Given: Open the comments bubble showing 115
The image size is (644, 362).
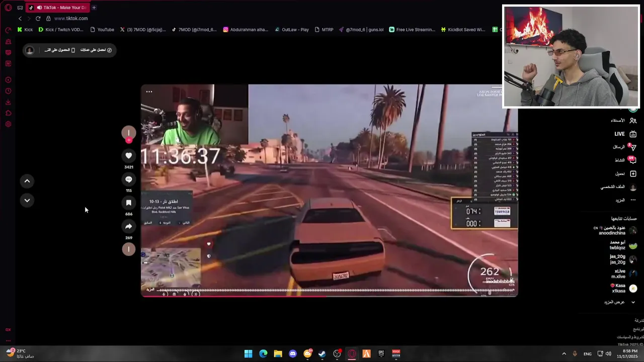Looking at the screenshot, I should pyautogui.click(x=129, y=179).
